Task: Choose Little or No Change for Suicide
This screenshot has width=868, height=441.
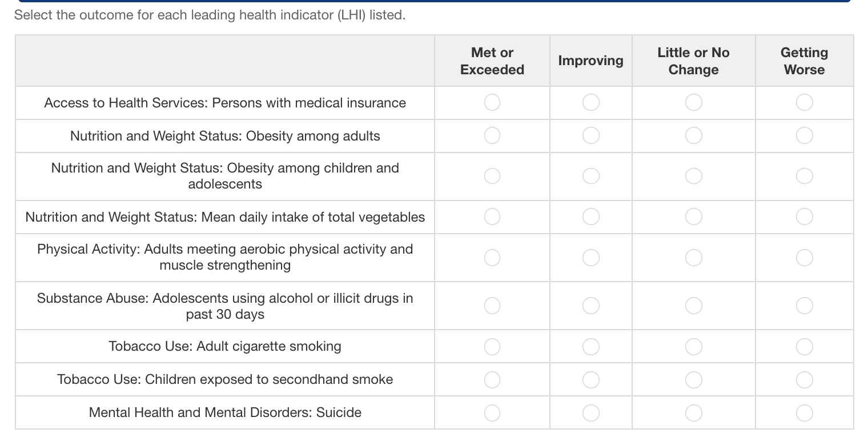Action: click(693, 412)
